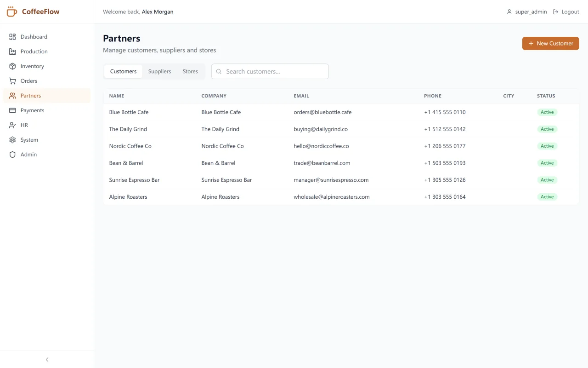Click the Sunrise Espresso Bar company cell
Image resolution: width=588 pixels, height=368 pixels.
pos(226,180)
